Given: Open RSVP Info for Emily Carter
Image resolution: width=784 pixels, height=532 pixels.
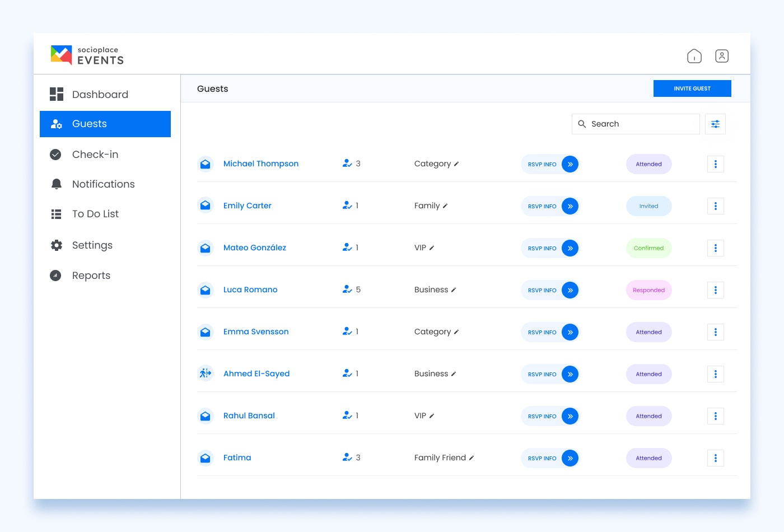Looking at the screenshot, I should coord(550,206).
